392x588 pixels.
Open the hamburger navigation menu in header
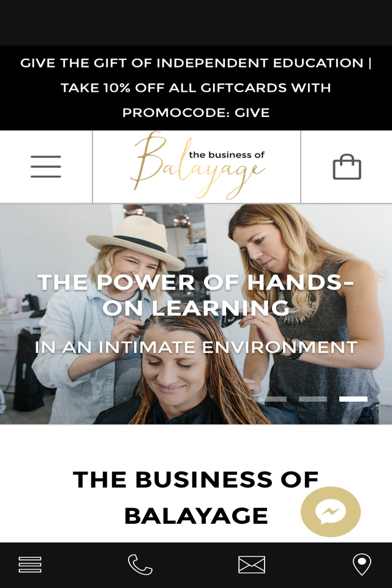(x=46, y=167)
